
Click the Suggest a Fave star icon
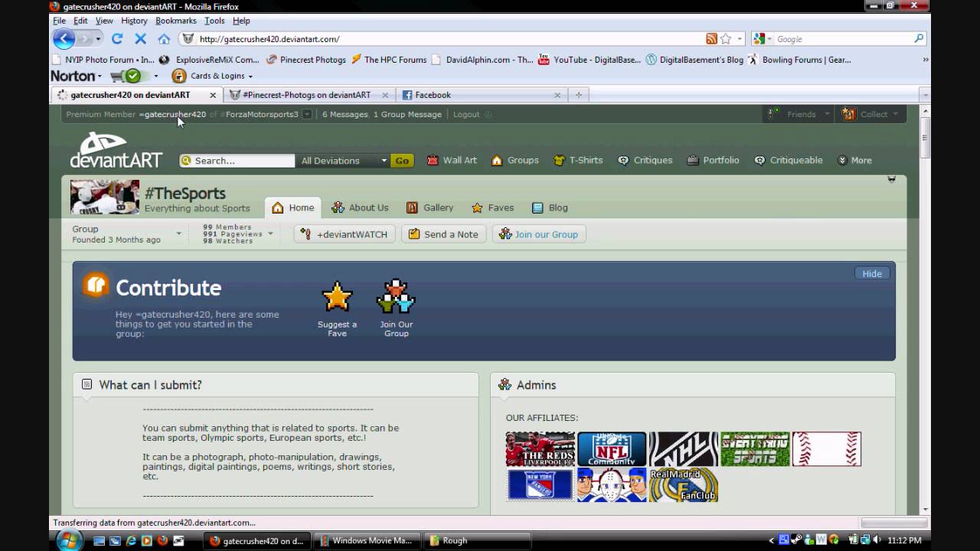click(x=337, y=297)
